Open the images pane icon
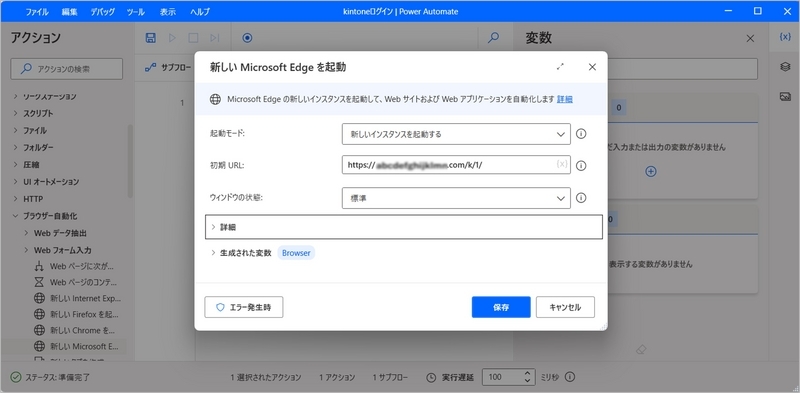 point(785,96)
